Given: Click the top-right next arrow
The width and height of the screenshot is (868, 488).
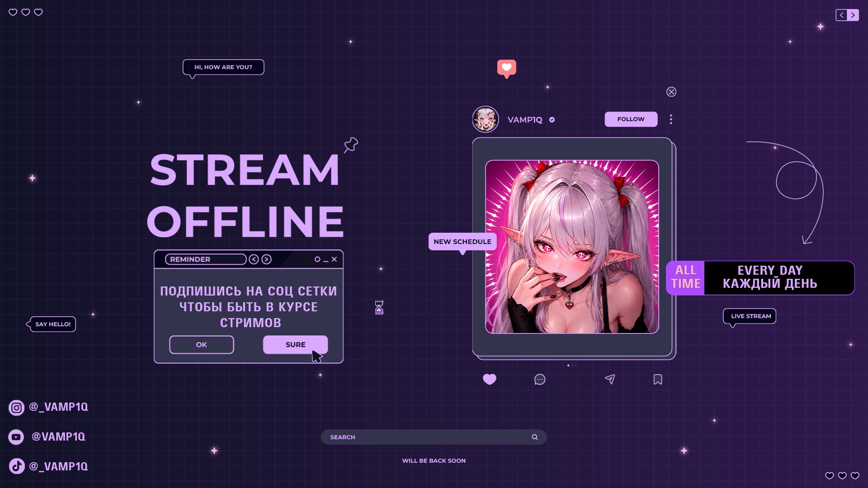Looking at the screenshot, I should pos(853,15).
